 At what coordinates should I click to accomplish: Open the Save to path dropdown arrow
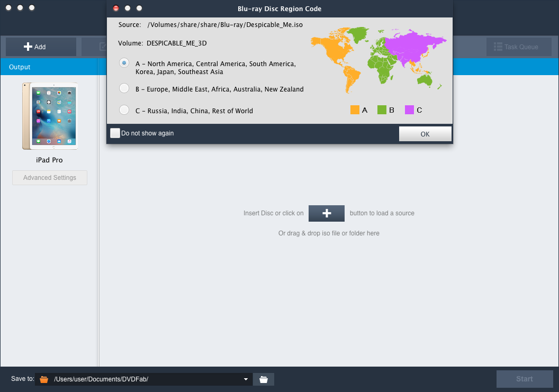(x=246, y=379)
